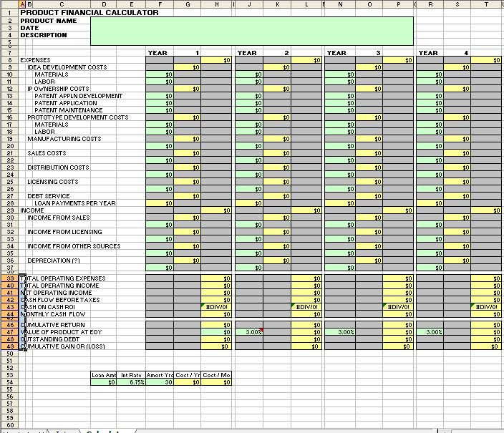Click the LOAN PAYMENTS PER YEAR label

click(x=75, y=203)
